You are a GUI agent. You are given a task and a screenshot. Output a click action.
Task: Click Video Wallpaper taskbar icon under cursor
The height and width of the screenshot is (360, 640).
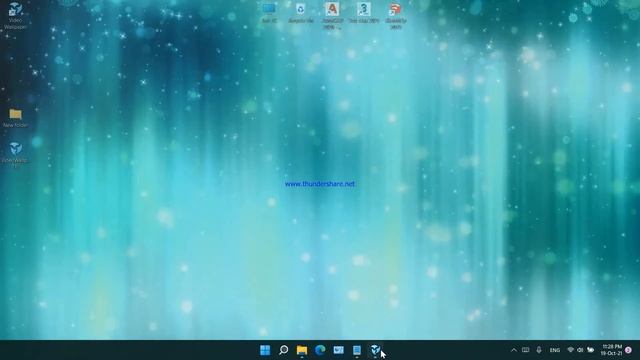[x=375, y=350]
